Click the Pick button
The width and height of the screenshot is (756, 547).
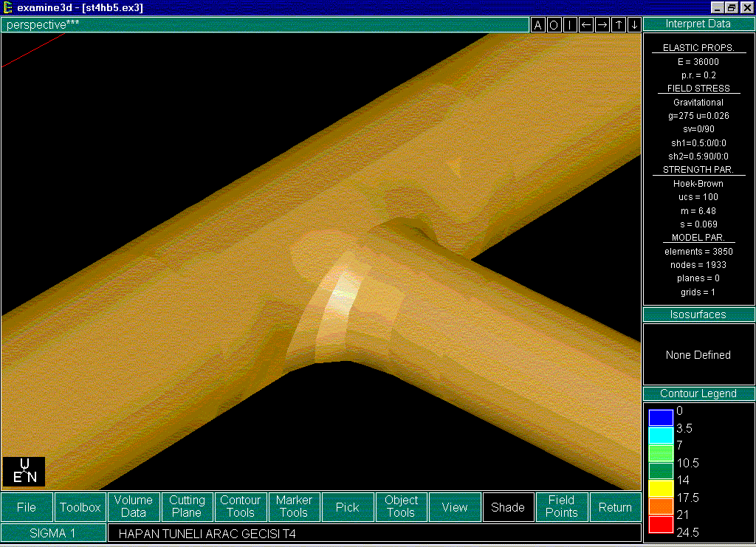pyautogui.click(x=347, y=507)
